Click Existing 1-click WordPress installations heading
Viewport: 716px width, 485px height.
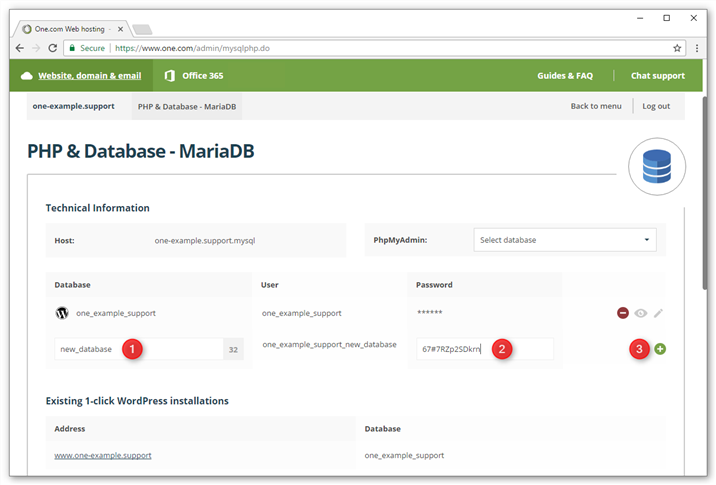tap(137, 401)
